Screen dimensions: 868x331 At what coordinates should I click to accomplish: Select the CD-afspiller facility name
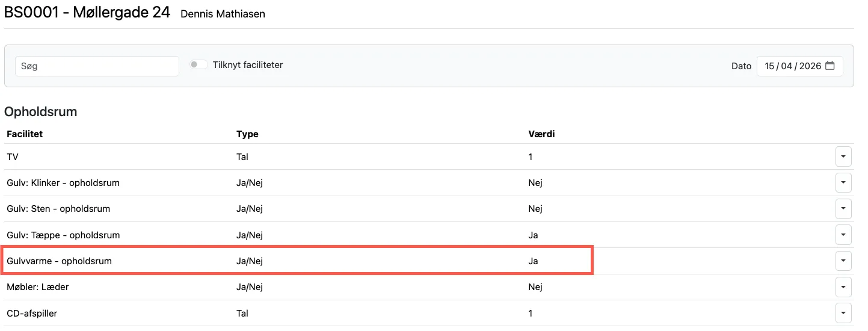[x=32, y=314]
